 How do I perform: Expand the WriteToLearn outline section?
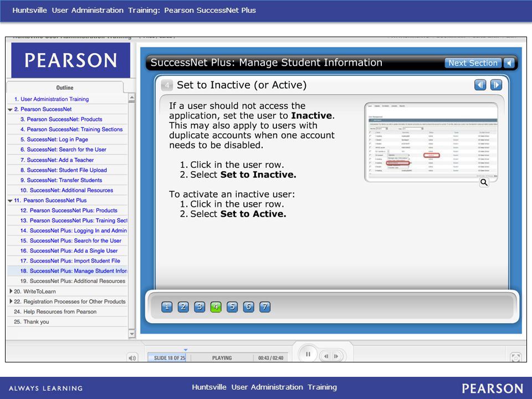pyautogui.click(x=11, y=291)
